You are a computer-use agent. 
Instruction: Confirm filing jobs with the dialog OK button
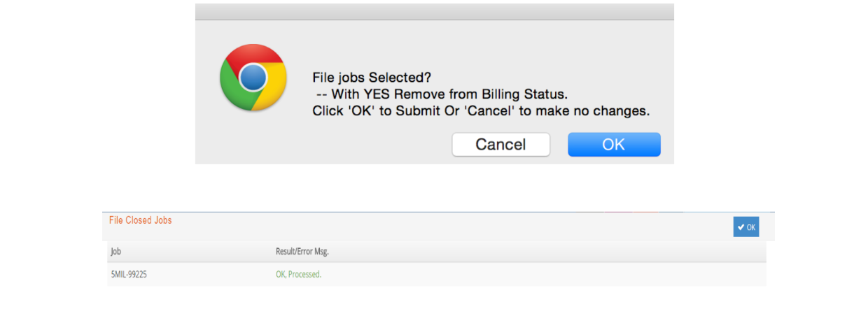point(614,145)
